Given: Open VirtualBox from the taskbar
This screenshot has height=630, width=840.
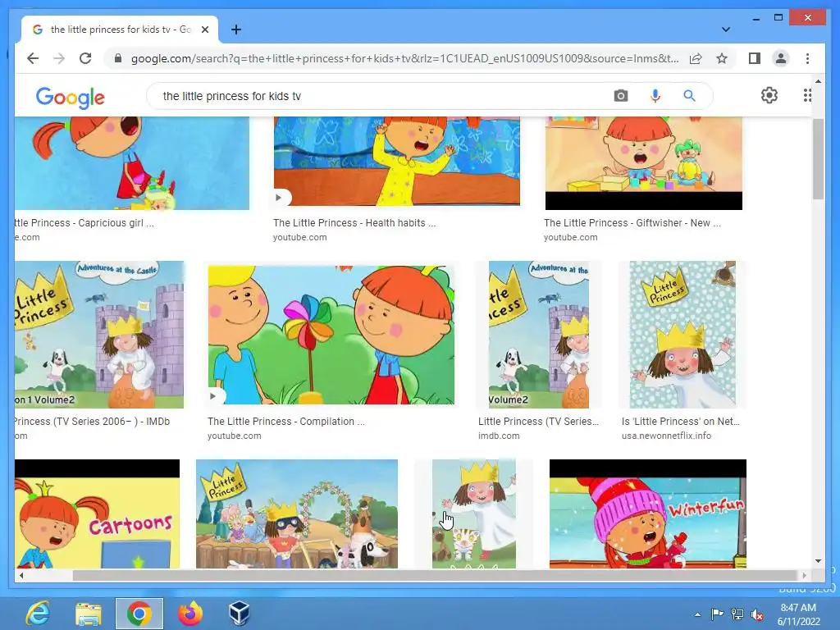Looking at the screenshot, I should click(239, 614).
